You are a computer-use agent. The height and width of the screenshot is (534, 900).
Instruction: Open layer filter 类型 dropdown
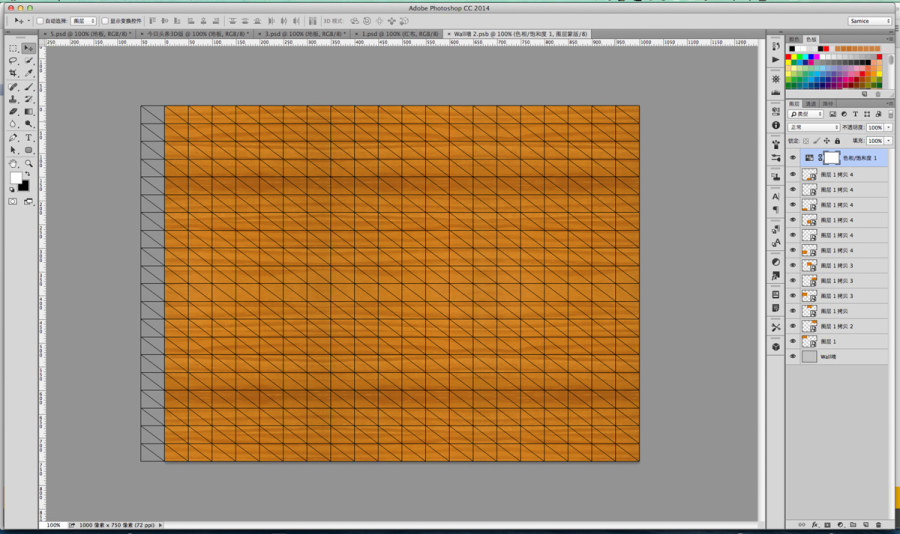point(806,114)
